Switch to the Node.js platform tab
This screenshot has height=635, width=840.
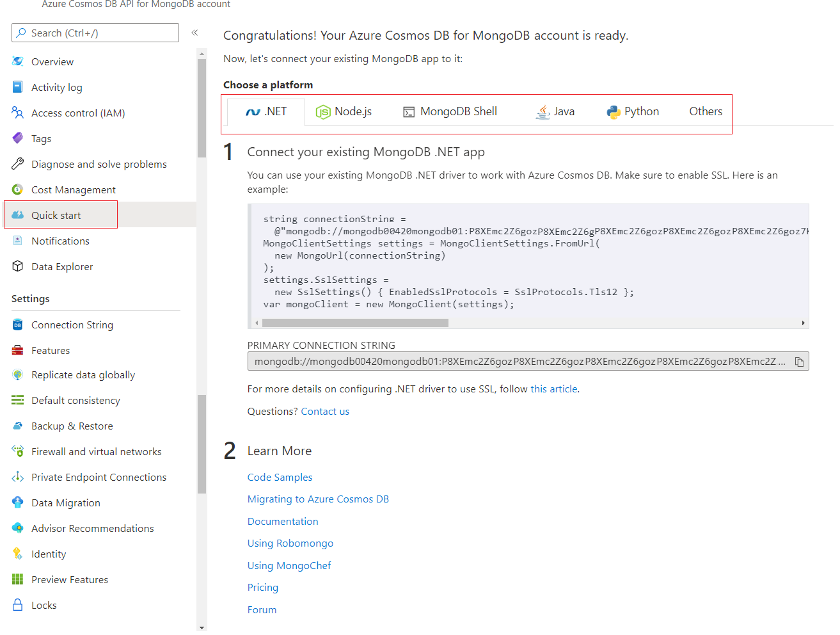tap(344, 111)
